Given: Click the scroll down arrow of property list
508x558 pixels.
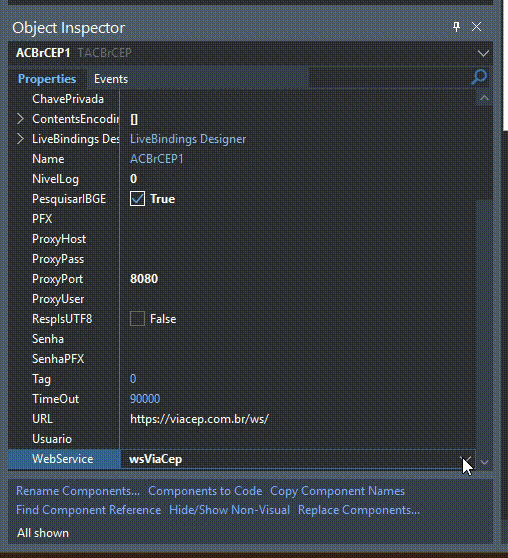Looking at the screenshot, I should tap(484, 462).
